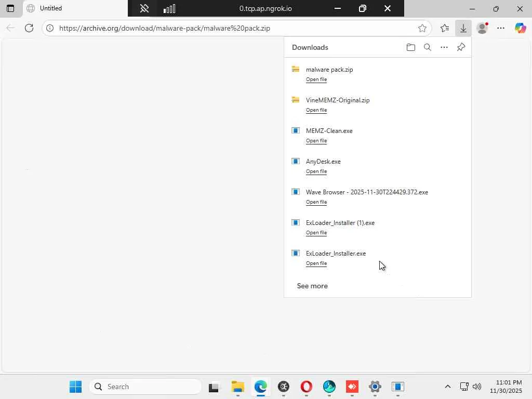Open Task View on taskbar
This screenshot has height=399, width=532.
tap(214, 387)
